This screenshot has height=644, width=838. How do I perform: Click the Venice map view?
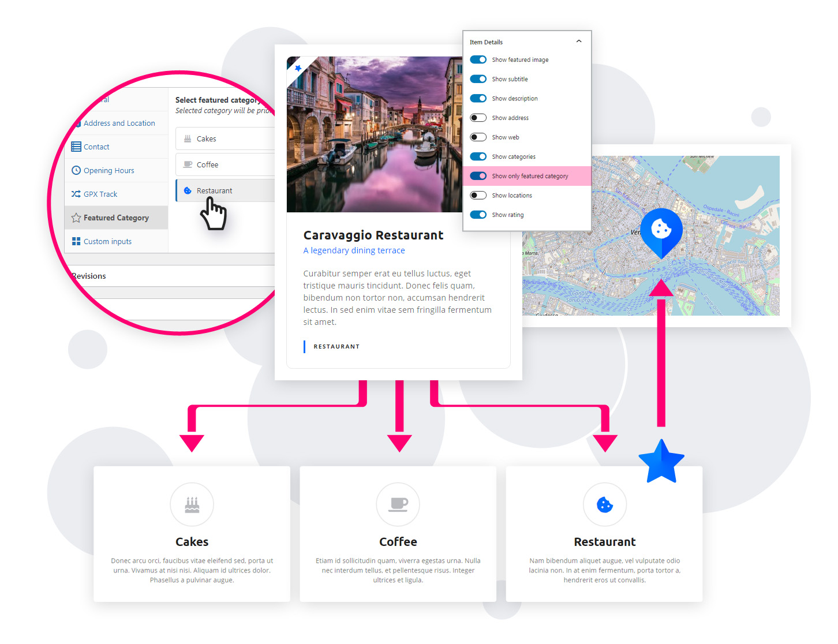(651, 235)
